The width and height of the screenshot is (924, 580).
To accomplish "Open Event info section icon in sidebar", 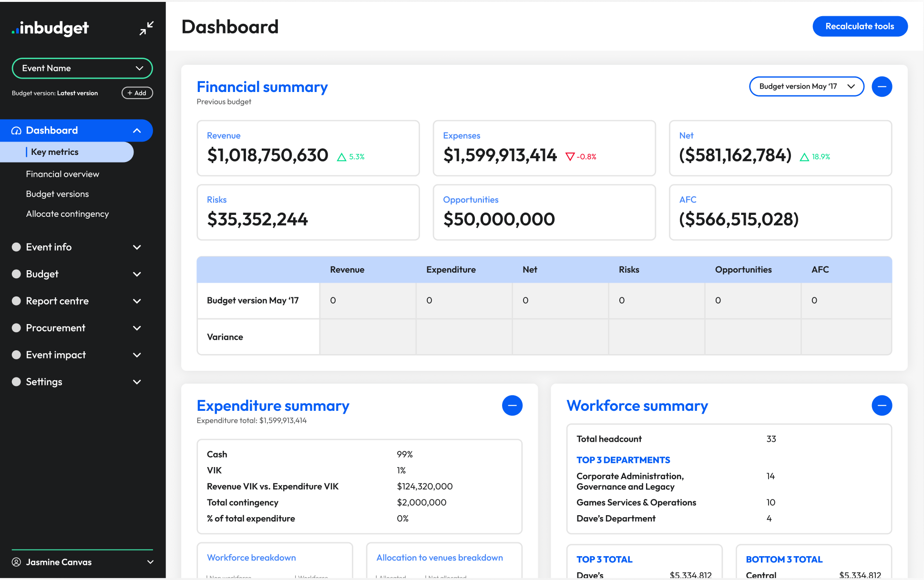I will point(16,247).
